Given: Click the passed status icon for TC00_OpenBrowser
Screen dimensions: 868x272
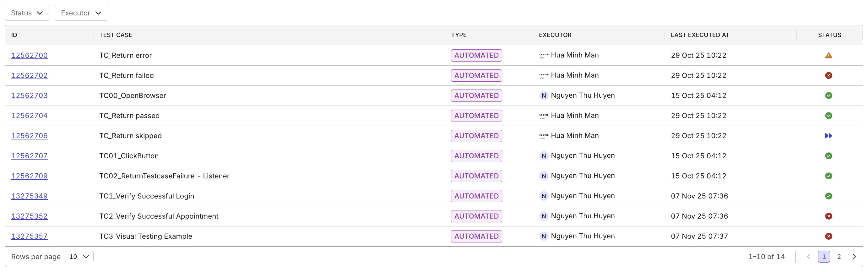Looking at the screenshot, I should tap(828, 95).
